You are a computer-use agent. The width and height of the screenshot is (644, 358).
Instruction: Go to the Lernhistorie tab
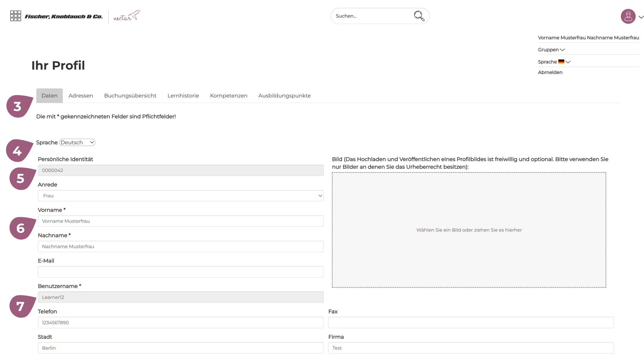tap(183, 96)
